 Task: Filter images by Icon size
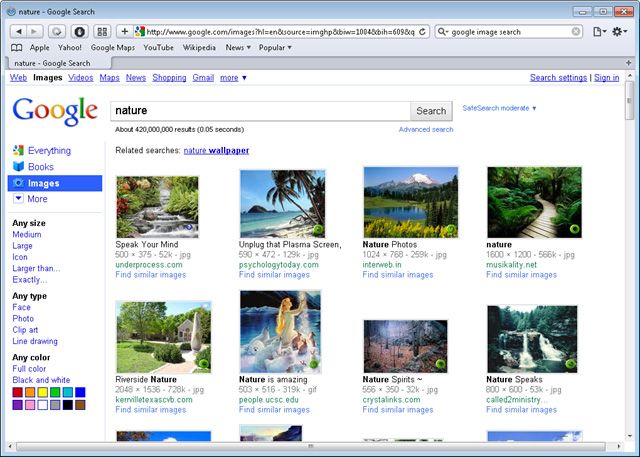(20, 257)
